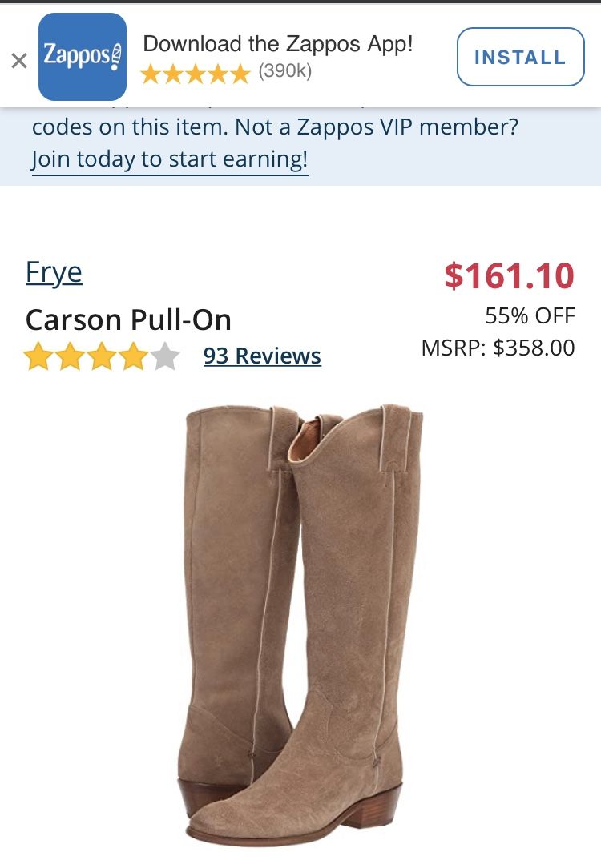Screen dimensions: 601x868
Task: Click the gray fifth star in product rating
Action: click(165, 356)
